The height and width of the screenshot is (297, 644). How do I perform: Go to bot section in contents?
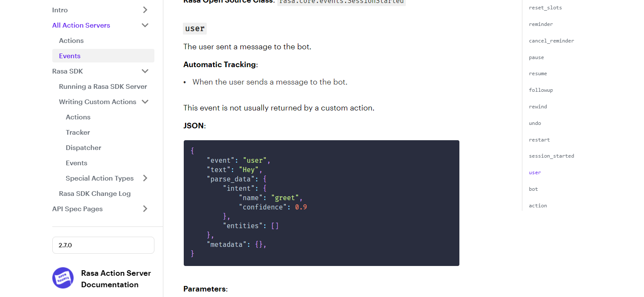pos(533,189)
